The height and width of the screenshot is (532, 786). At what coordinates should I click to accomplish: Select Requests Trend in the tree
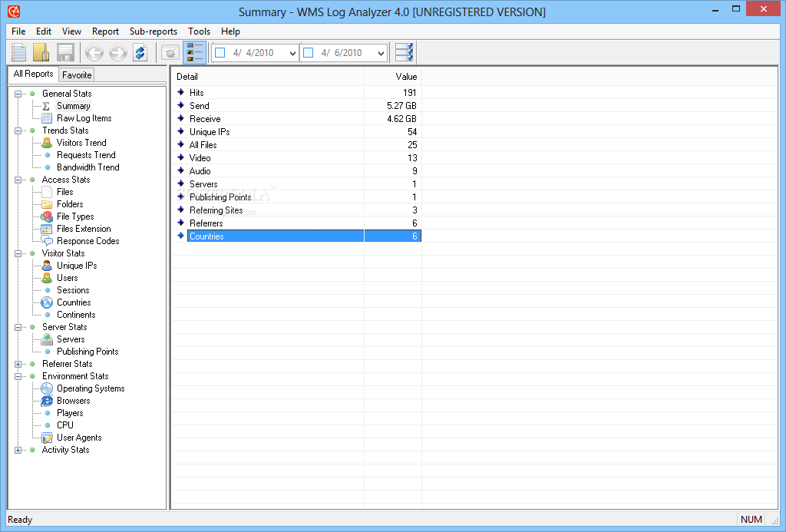(86, 155)
